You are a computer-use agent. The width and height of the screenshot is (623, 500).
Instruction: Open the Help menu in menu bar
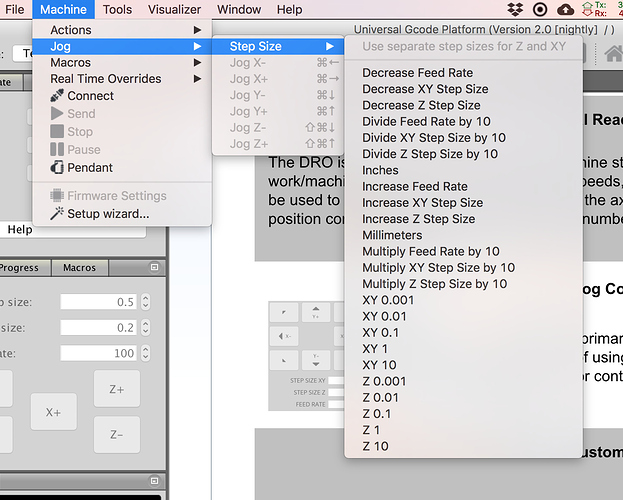click(289, 9)
